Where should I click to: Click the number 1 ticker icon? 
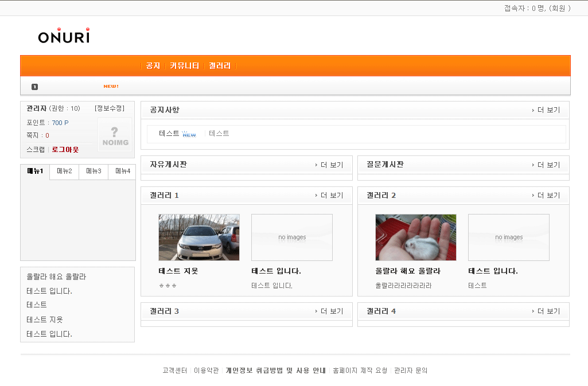pyautogui.click(x=34, y=87)
